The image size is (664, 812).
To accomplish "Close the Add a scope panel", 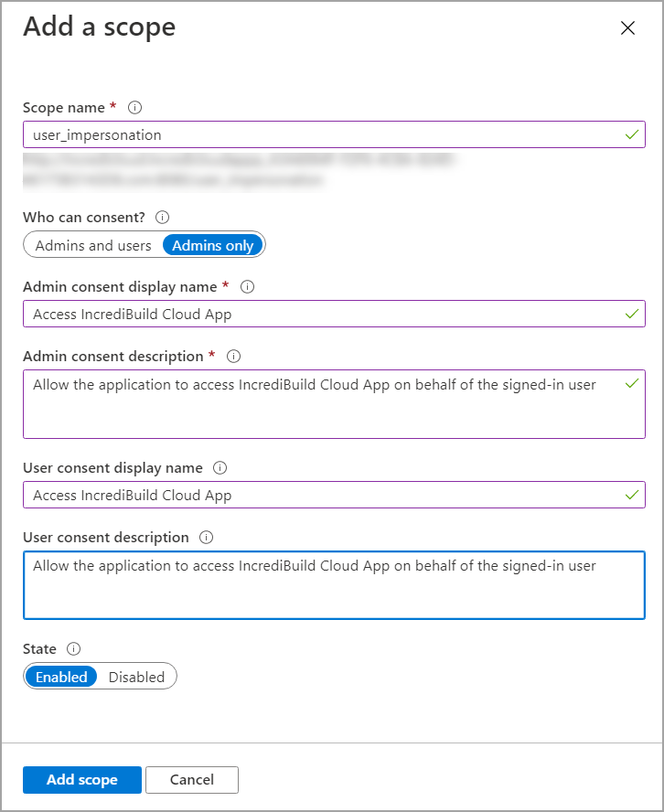I will click(627, 28).
